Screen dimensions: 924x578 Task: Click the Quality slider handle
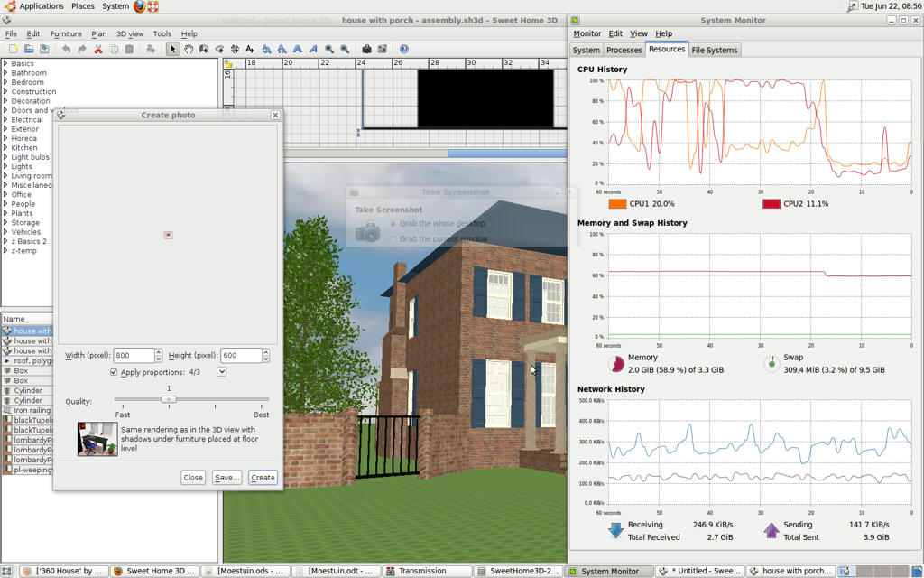[x=169, y=399]
